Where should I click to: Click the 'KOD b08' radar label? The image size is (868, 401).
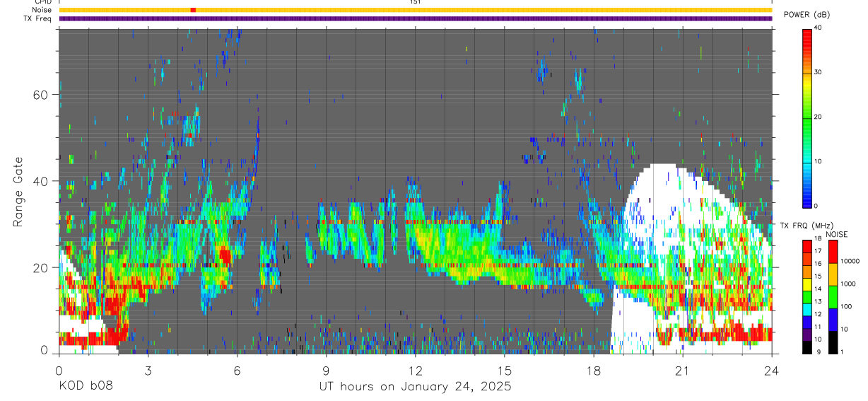pos(85,386)
